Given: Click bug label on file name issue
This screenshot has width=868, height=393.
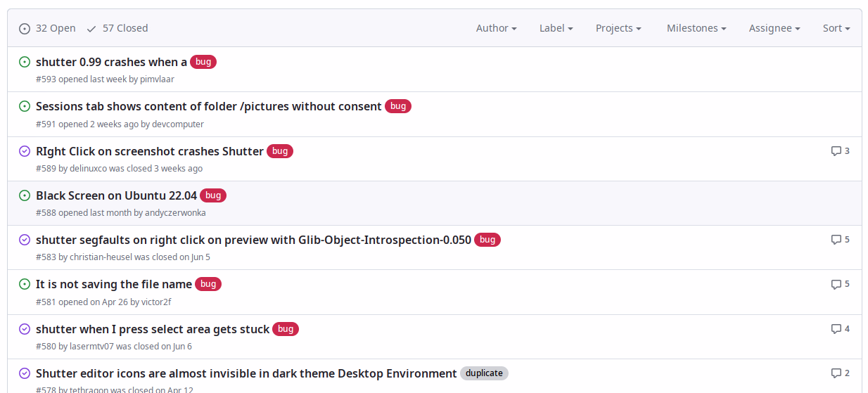Looking at the screenshot, I should pos(208,284).
